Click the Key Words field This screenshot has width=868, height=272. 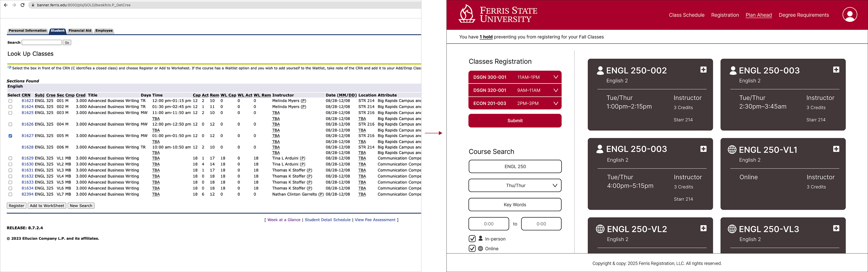pos(515,205)
